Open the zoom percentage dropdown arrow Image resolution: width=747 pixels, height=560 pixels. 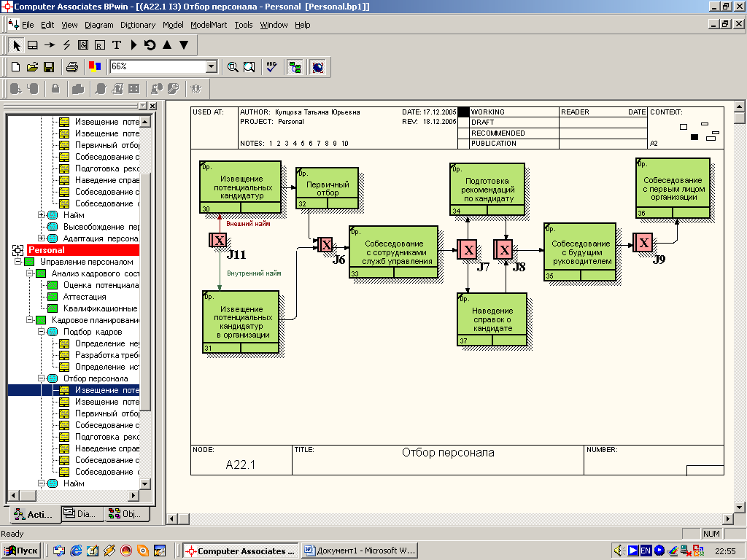(212, 66)
